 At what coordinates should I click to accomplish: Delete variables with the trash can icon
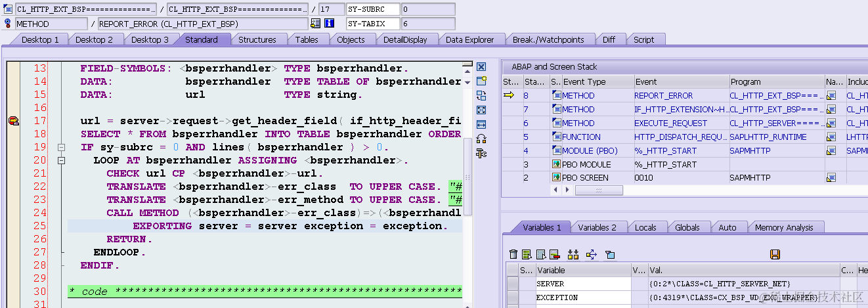514,254
